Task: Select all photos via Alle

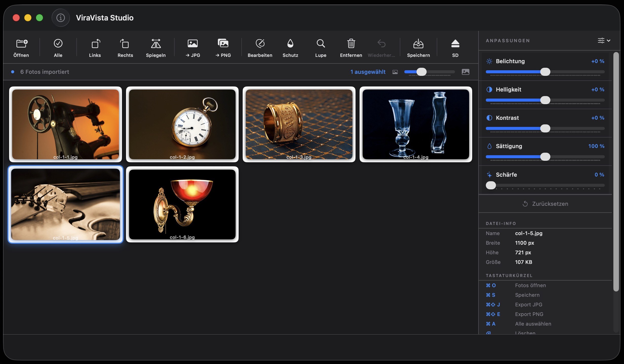Action: [58, 48]
